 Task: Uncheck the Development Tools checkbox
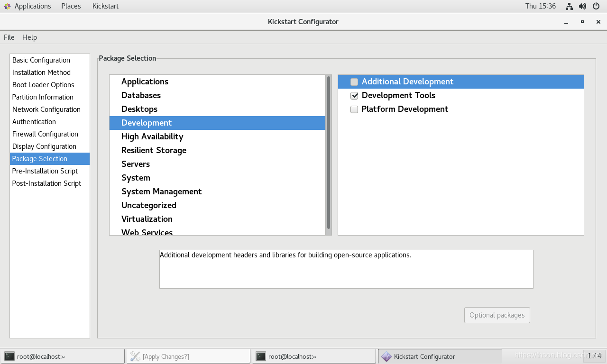354,96
